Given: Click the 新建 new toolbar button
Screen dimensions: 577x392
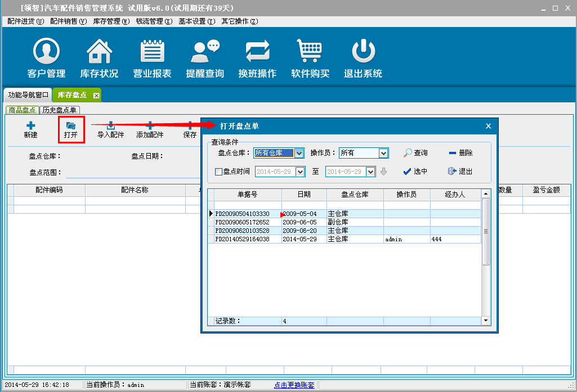Looking at the screenshot, I should (x=31, y=130).
